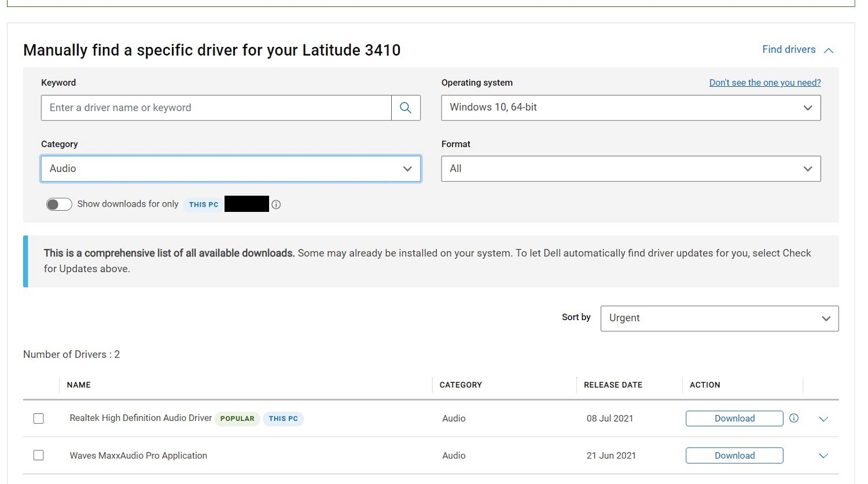Check the Realtek High Definition Audio Driver box
868x484 pixels.
pos(39,419)
